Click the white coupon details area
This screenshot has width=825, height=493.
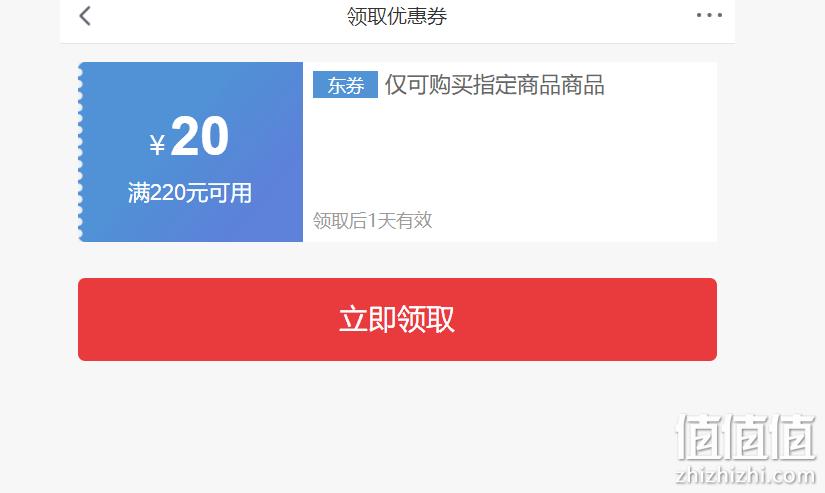coord(510,152)
